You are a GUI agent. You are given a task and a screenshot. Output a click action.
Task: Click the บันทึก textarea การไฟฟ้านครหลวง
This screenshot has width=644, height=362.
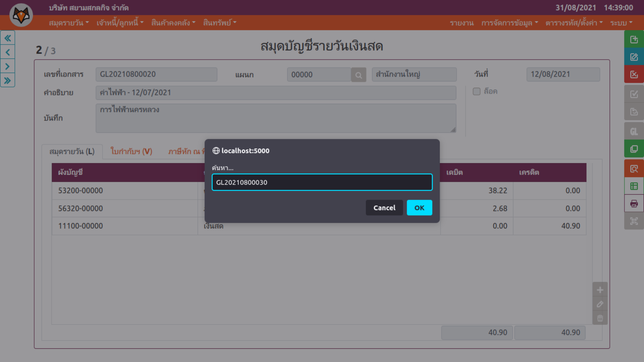(x=276, y=118)
